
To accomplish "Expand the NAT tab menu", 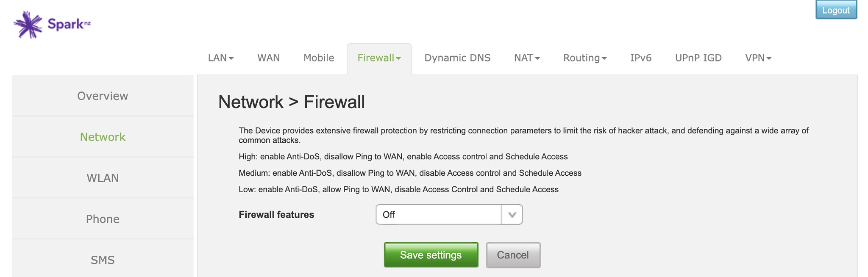I will [x=526, y=58].
